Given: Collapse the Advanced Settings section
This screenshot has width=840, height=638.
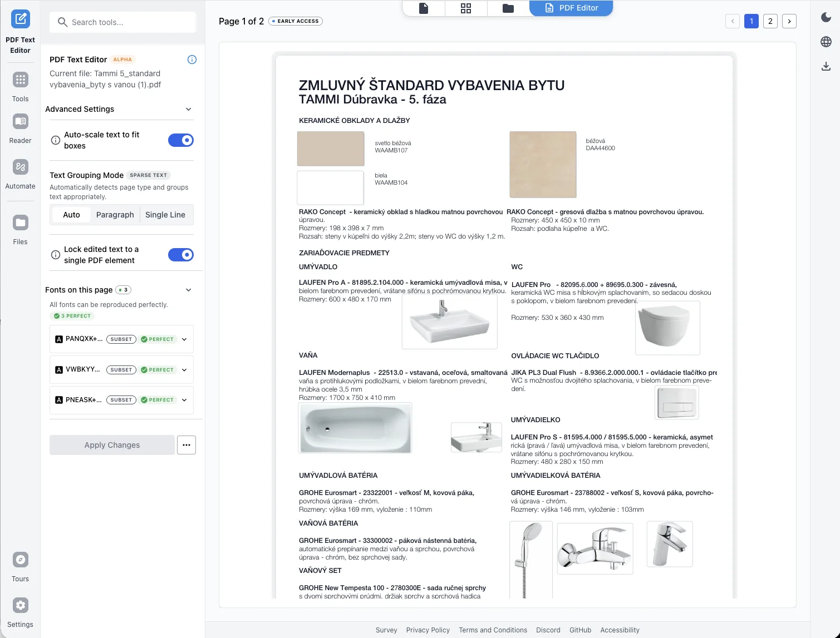Looking at the screenshot, I should coord(189,109).
